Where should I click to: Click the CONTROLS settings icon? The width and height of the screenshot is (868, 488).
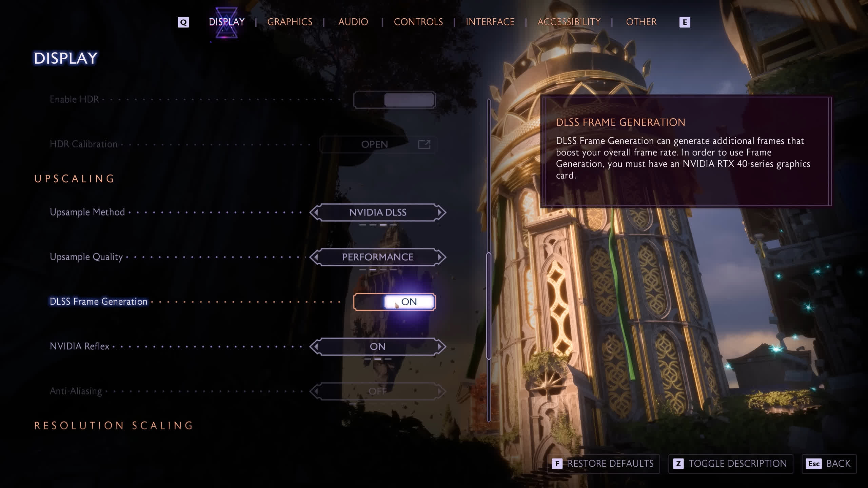coord(418,22)
